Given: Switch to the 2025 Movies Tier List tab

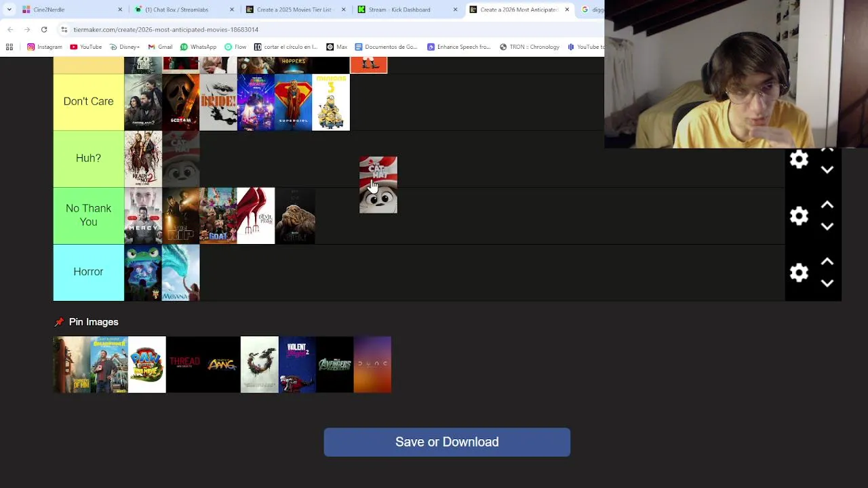Looking at the screenshot, I should [295, 9].
